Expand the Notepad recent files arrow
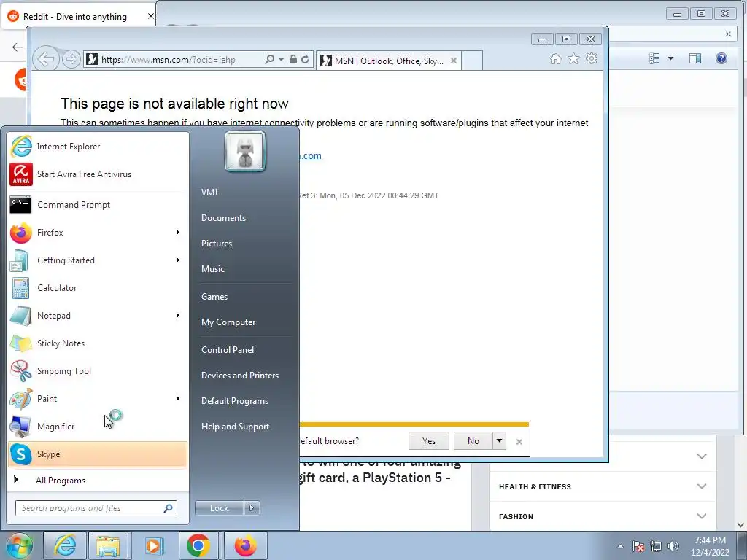Image resolution: width=747 pixels, height=560 pixels. pos(178,315)
